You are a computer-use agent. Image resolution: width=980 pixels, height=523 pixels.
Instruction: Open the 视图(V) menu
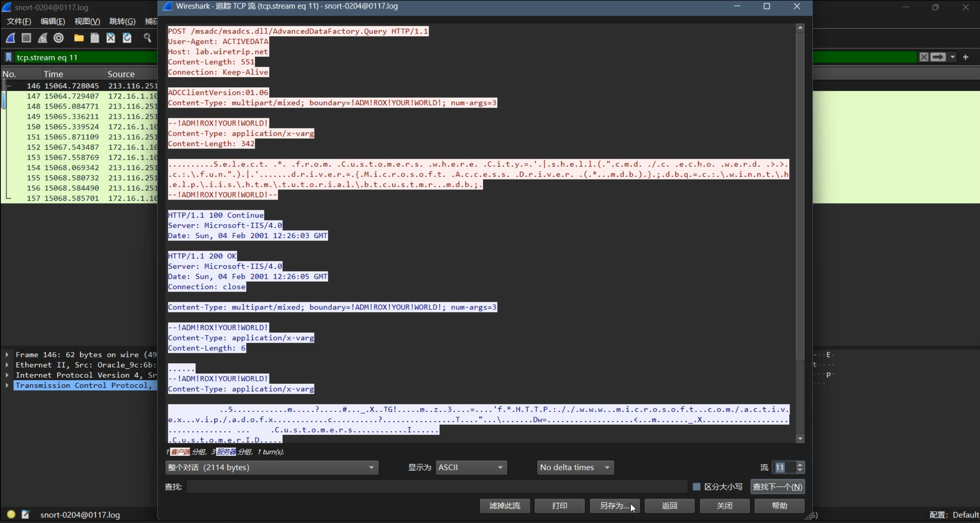click(x=87, y=21)
